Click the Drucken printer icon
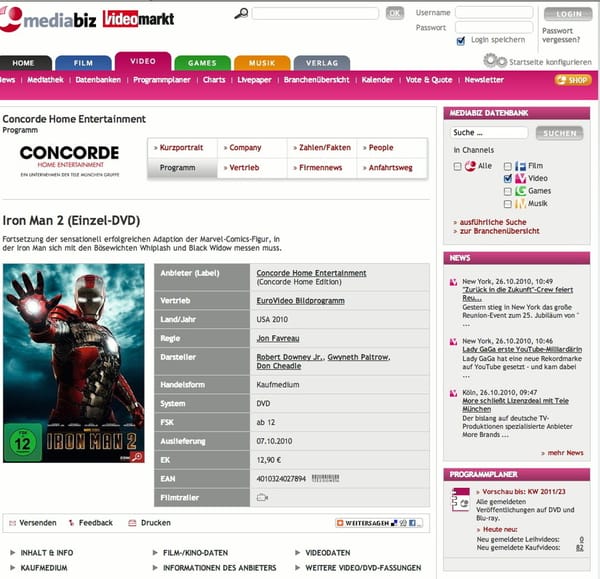Image resolution: width=600 pixels, height=579 pixels. point(132,523)
